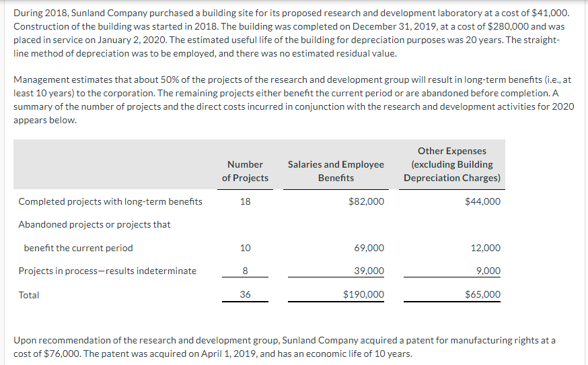Click the 39,000 salaries value
The height and width of the screenshot is (365, 588).
click(x=369, y=271)
